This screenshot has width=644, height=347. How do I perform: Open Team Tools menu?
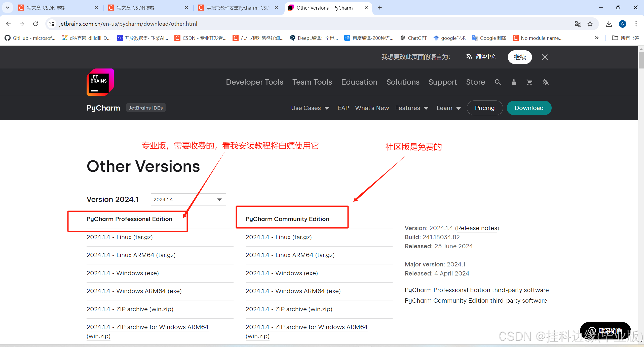pos(312,82)
